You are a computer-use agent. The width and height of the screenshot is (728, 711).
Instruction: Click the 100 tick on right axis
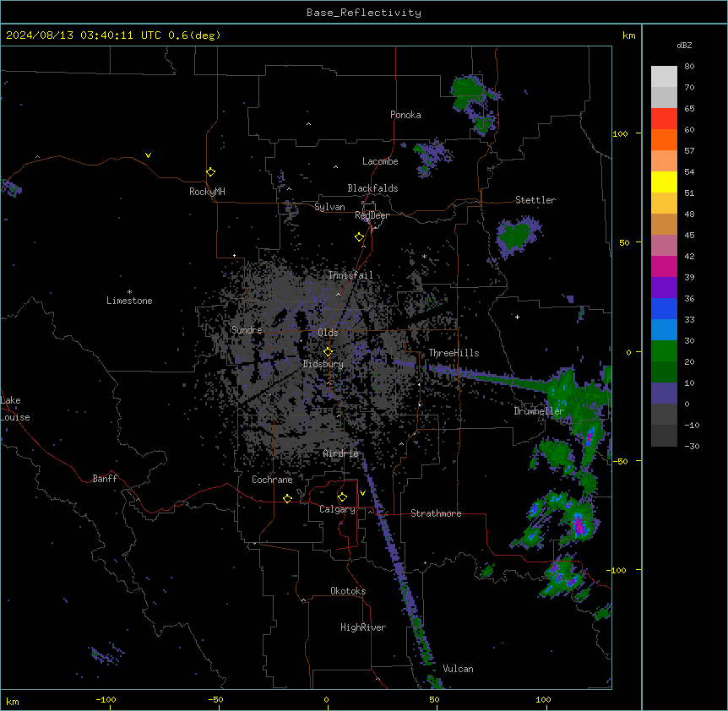(620, 133)
